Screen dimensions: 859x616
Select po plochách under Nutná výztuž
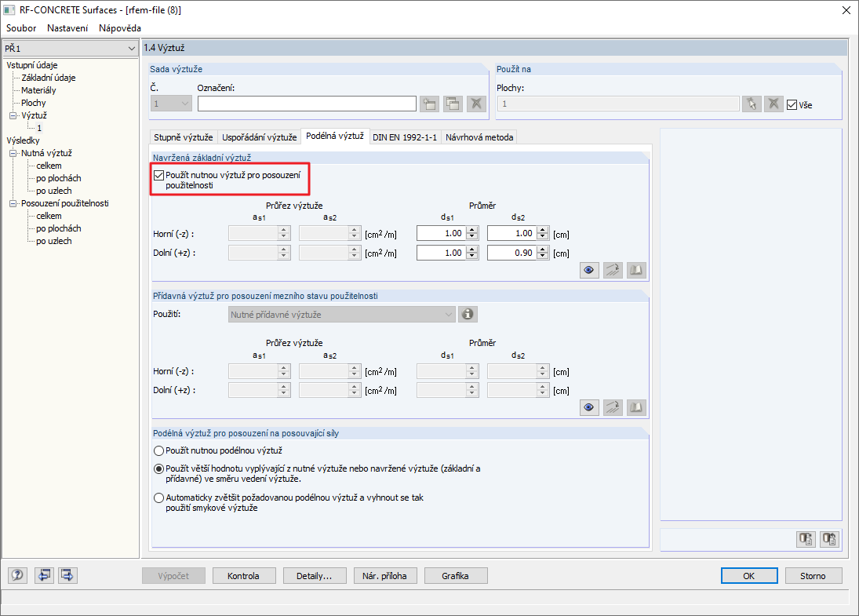click(x=59, y=178)
